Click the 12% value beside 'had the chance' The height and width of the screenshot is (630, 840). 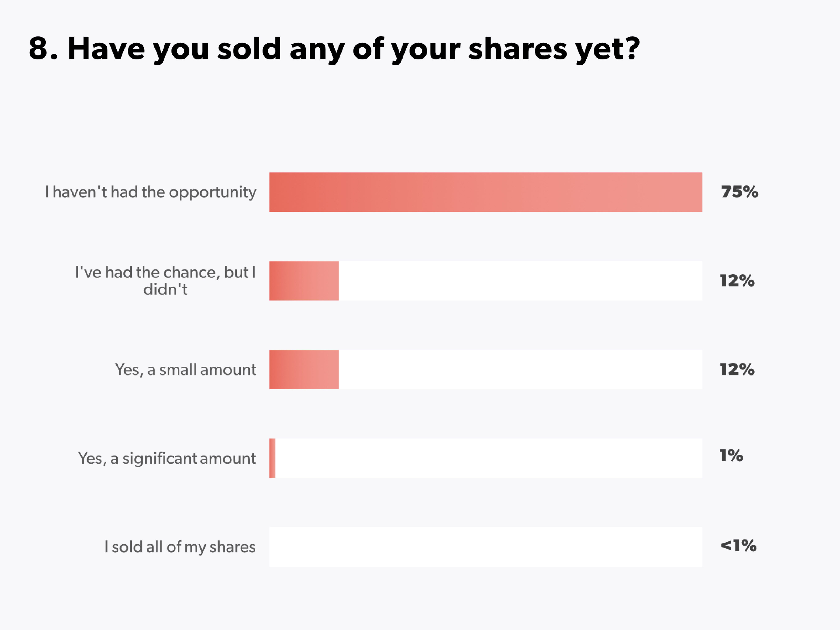pyautogui.click(x=737, y=281)
